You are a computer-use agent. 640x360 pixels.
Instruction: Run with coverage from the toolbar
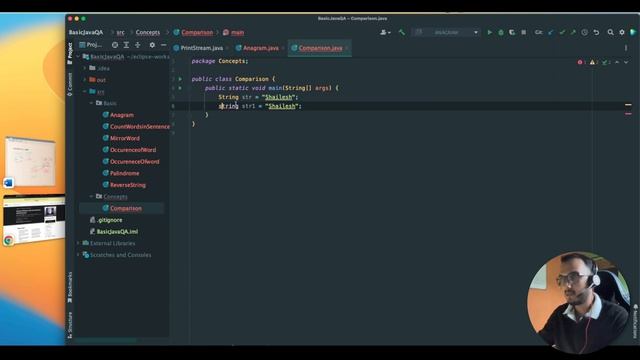pyautogui.click(x=512, y=32)
